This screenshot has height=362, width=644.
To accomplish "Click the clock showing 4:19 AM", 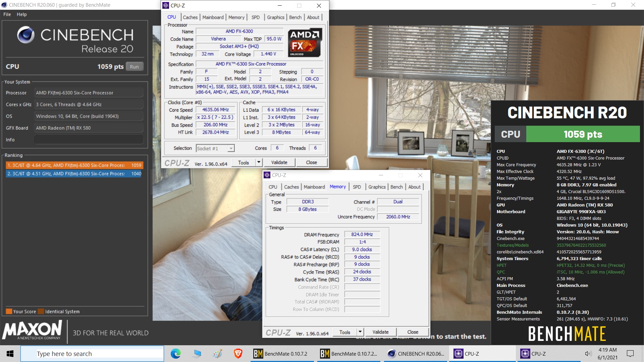I will point(607,350).
